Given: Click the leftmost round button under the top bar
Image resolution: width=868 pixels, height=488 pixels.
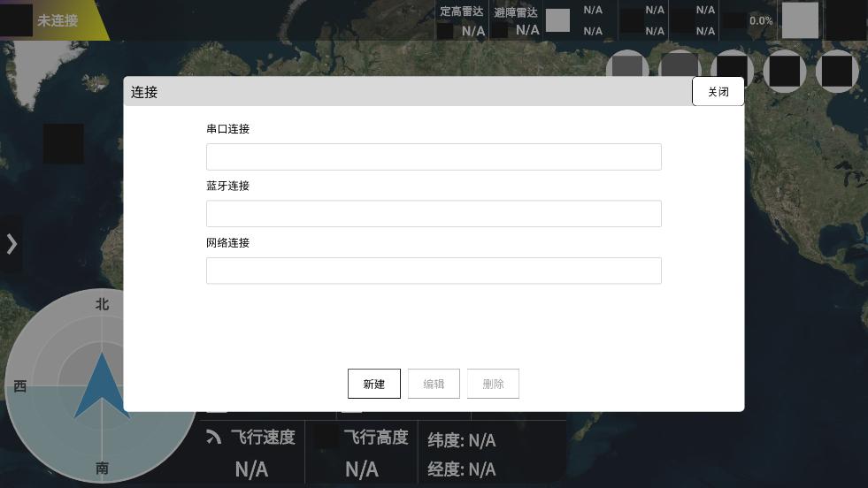Looking at the screenshot, I should click(x=627, y=71).
